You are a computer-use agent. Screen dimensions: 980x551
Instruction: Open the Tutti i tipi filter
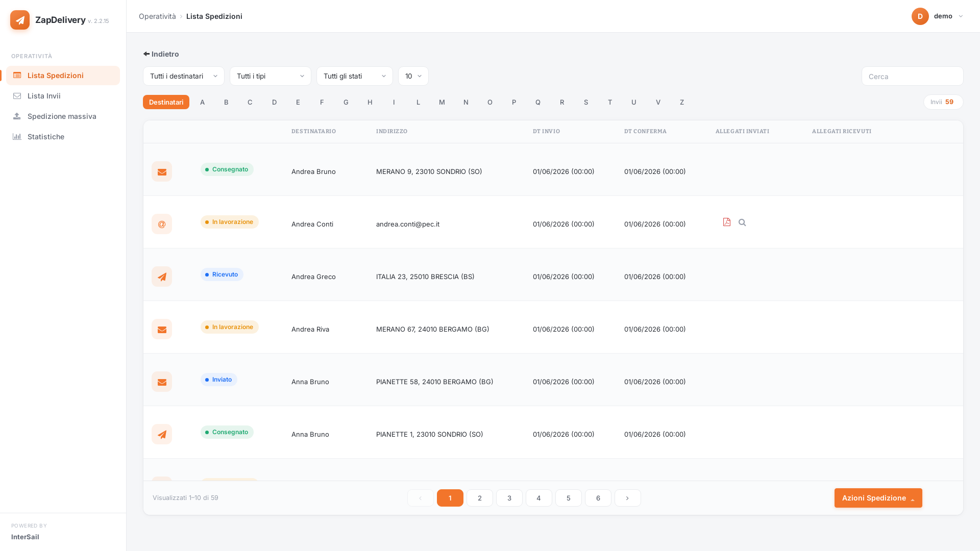coord(271,76)
